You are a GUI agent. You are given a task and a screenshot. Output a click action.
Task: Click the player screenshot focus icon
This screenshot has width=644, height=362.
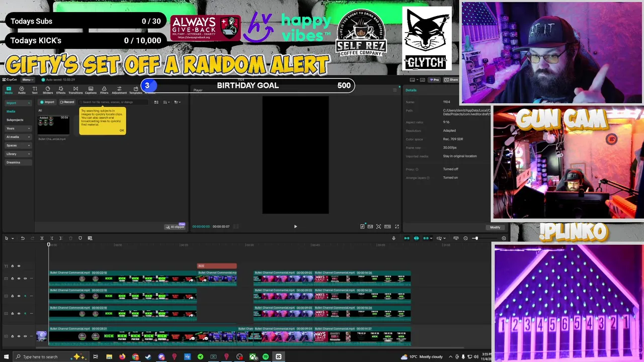tap(379, 227)
